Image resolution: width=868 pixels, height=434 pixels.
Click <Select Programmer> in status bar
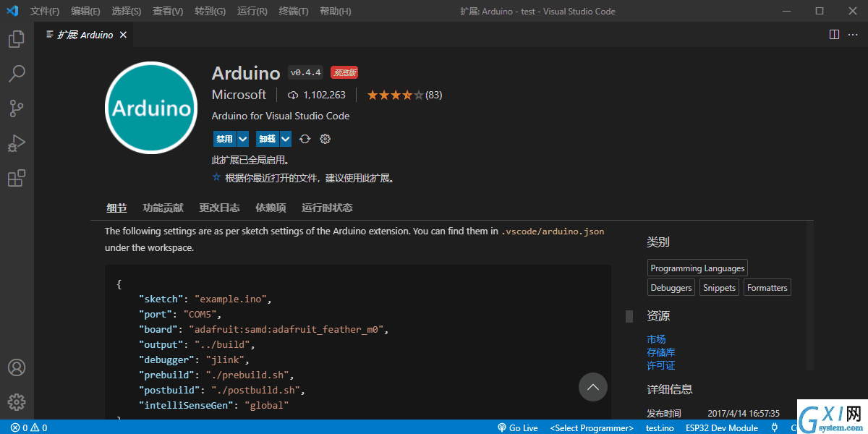[x=592, y=427]
